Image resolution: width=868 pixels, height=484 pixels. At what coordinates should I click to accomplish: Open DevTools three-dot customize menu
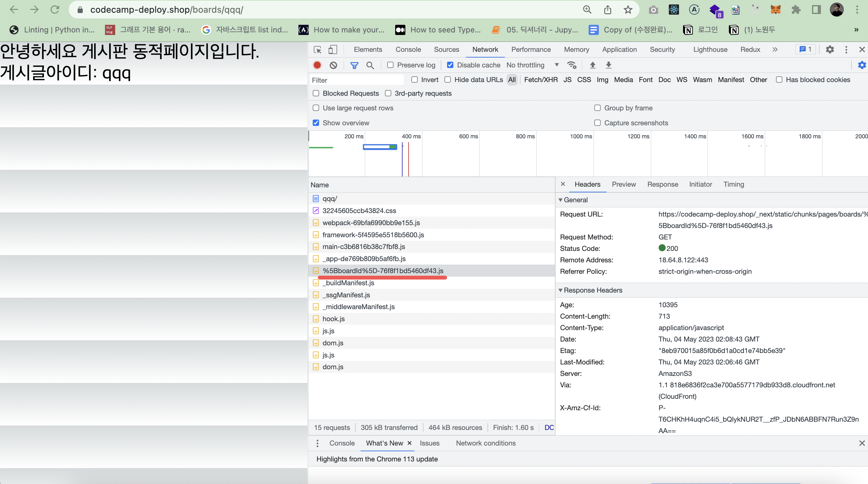coord(846,50)
